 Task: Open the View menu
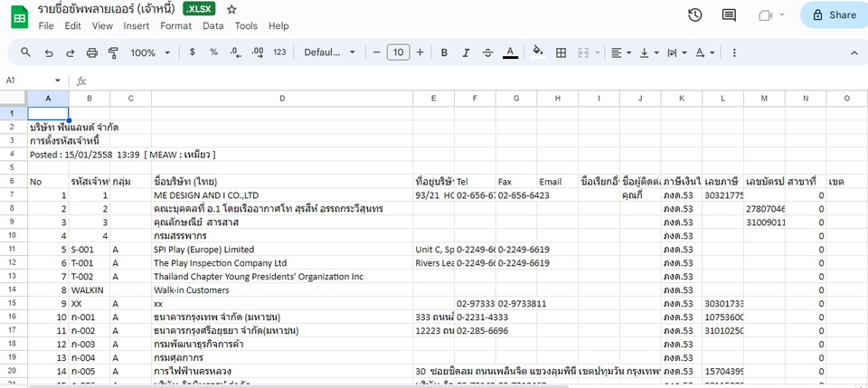click(x=102, y=25)
